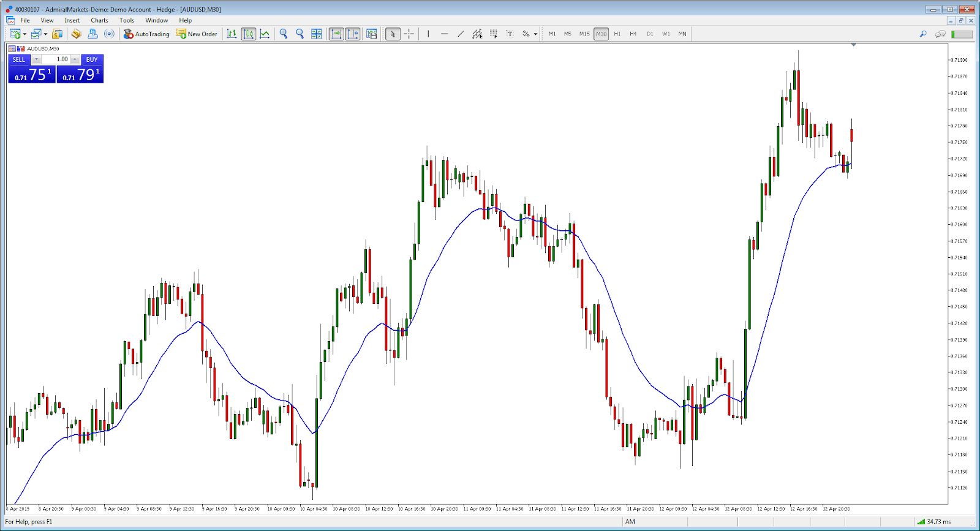Open the new chart dropdown arrow
This screenshot has width=980, height=531.
[x=24, y=34]
